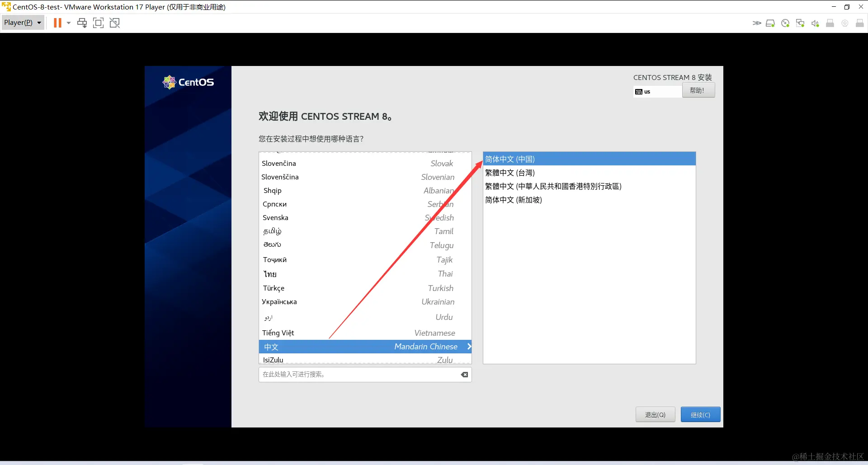This screenshot has width=868, height=465.
Task: Click the 继续(C) continue button
Action: [x=700, y=414]
